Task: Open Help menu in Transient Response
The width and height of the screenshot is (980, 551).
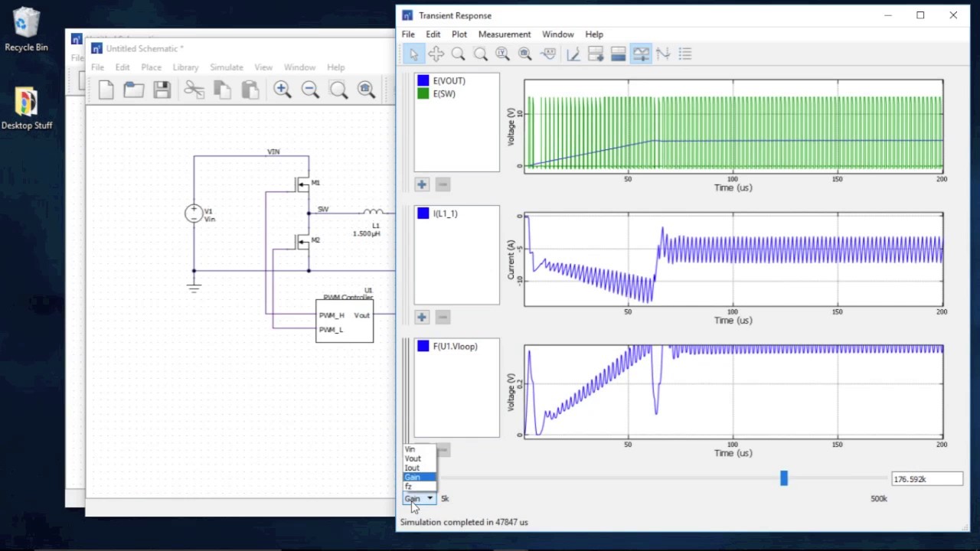Action: pyautogui.click(x=594, y=34)
